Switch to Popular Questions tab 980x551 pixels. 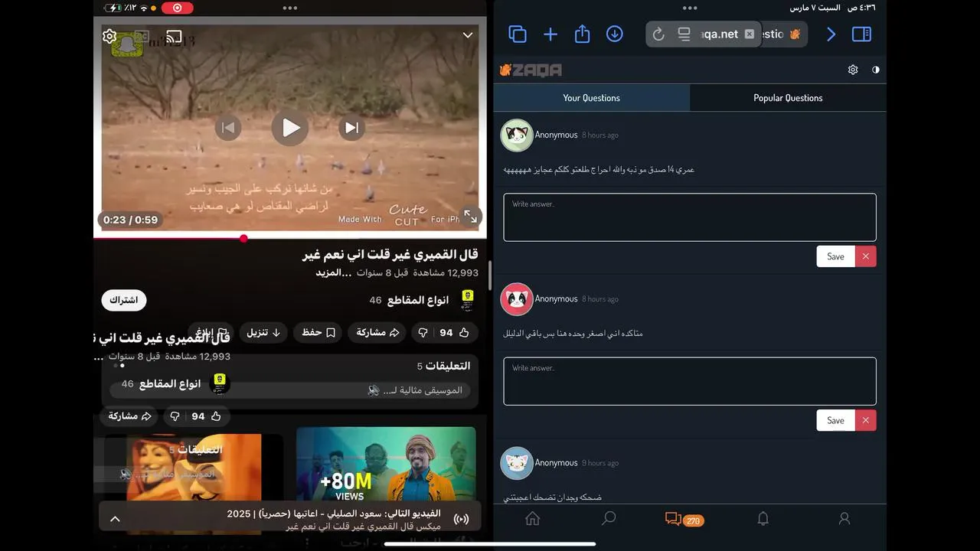coord(788,98)
